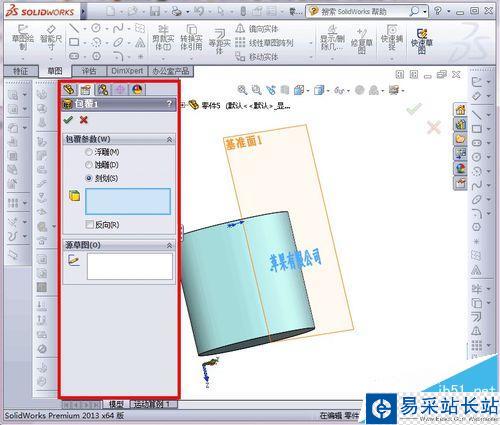Click the Rapid Sketch (快速草图) tool
The width and height of the screenshot is (500, 425).
(422, 41)
